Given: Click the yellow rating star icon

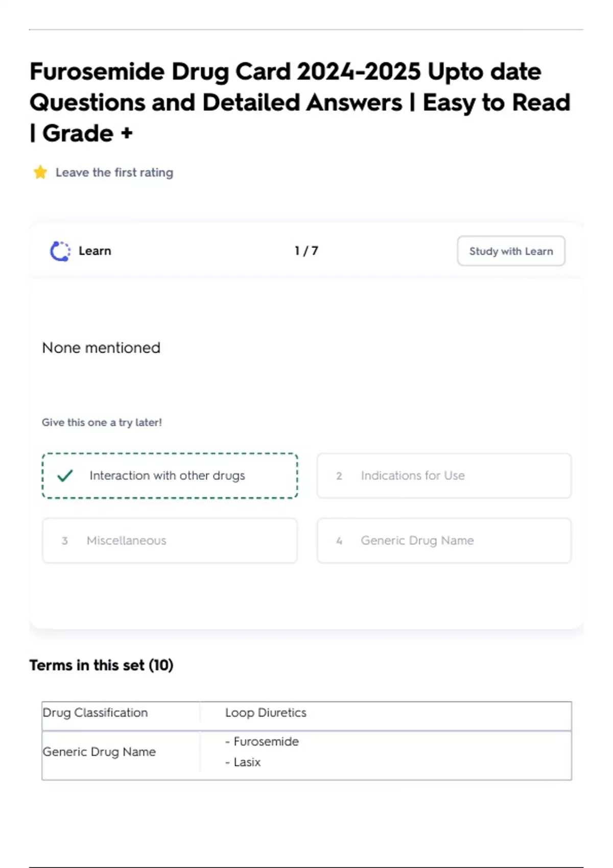Looking at the screenshot, I should 40,173.
